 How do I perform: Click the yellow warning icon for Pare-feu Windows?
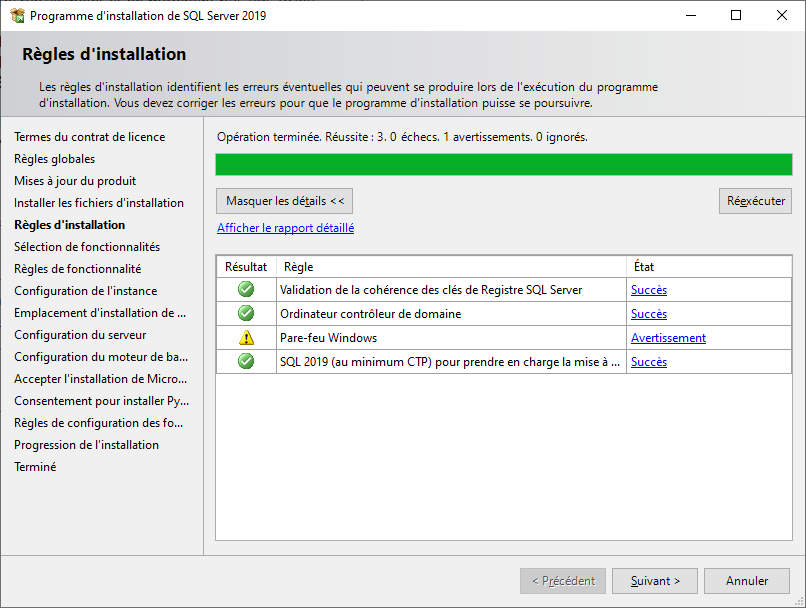click(x=246, y=338)
